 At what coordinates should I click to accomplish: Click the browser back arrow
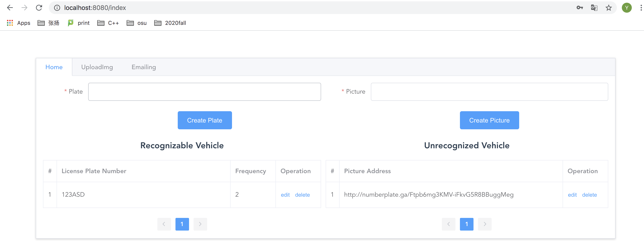pos(10,8)
